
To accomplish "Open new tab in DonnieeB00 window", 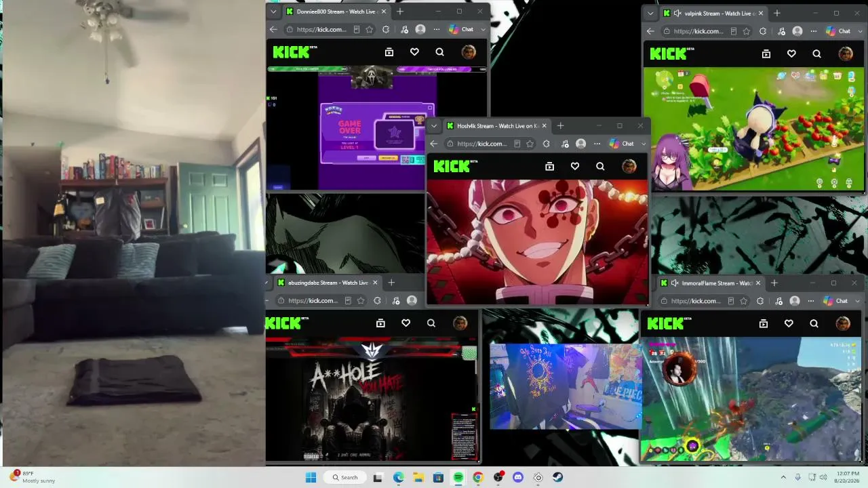I will point(400,12).
